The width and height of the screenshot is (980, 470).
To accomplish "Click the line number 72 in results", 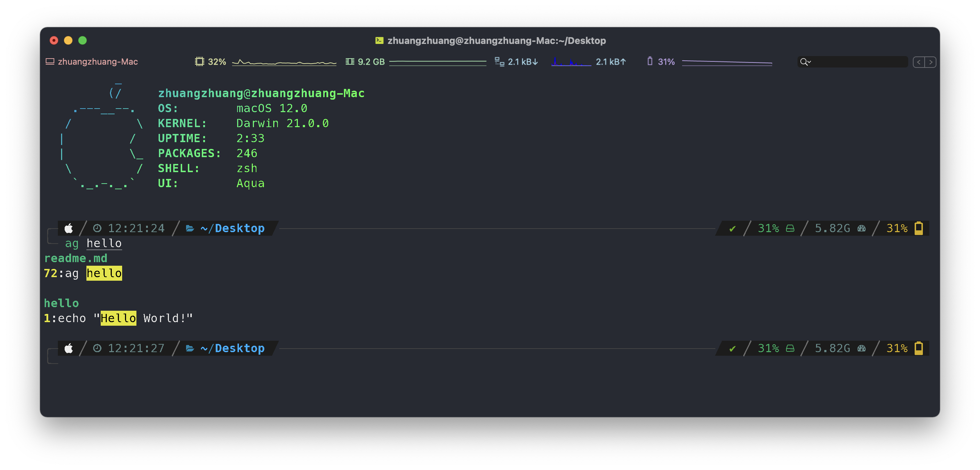I will (51, 273).
